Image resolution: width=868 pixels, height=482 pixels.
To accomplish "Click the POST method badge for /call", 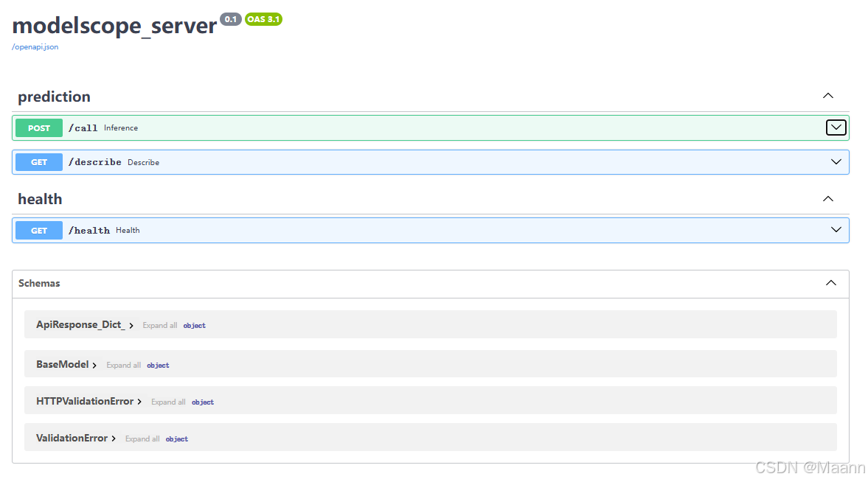I will [x=38, y=128].
